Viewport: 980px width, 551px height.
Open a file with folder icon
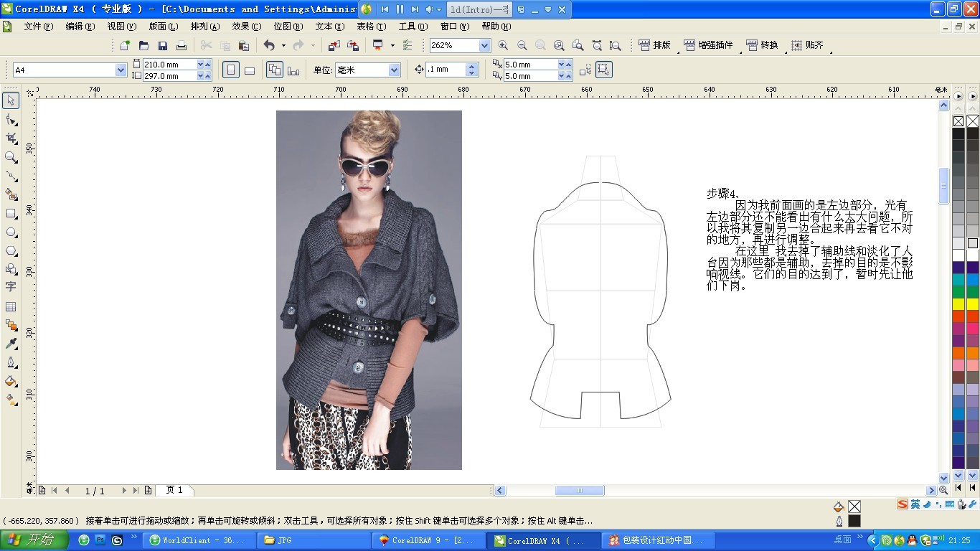point(143,45)
